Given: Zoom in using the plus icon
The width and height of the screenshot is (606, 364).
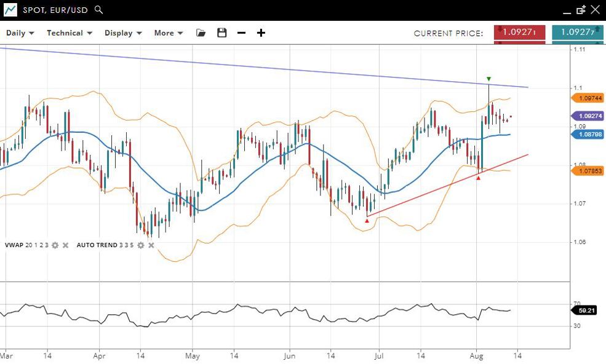Looking at the screenshot, I should coord(261,33).
